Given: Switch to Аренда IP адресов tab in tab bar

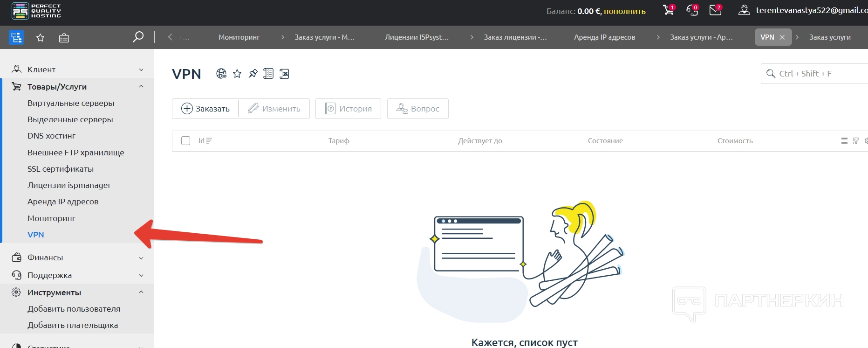Looking at the screenshot, I should (605, 37).
